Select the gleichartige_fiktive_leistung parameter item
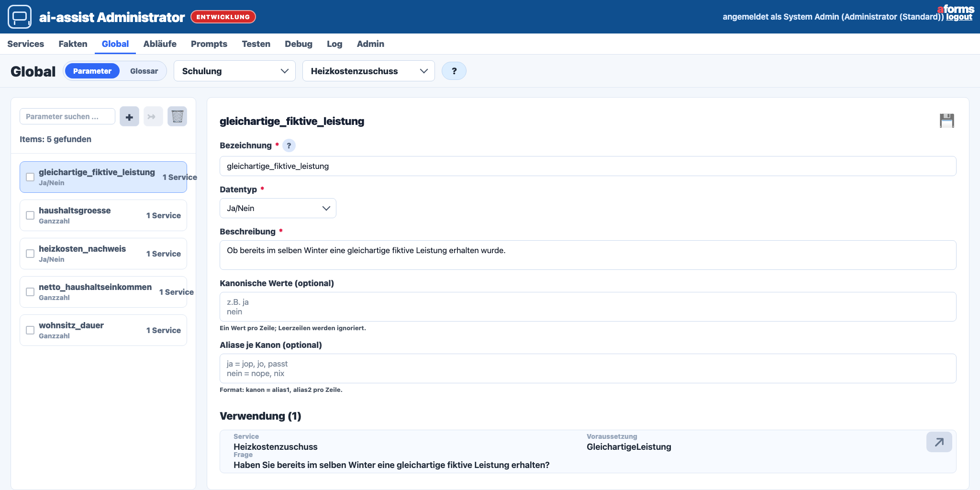Screen dimensions: 980x490 tap(103, 177)
